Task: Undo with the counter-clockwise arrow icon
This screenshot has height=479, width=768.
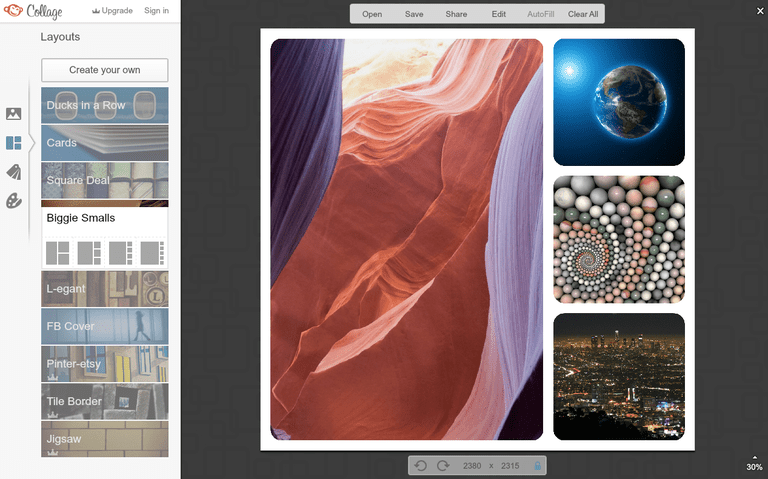Action: pos(421,465)
